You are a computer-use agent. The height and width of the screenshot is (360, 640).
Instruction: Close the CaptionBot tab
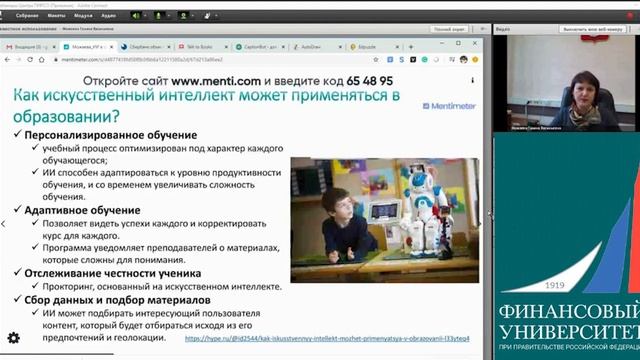point(283,47)
